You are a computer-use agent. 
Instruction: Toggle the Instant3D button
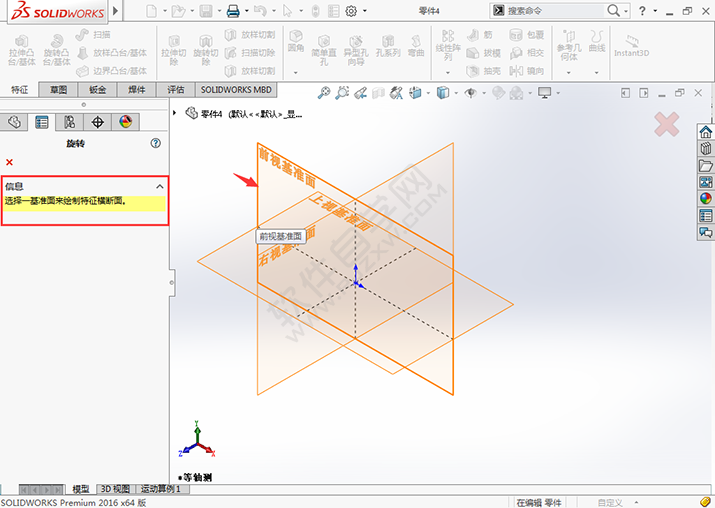click(632, 46)
